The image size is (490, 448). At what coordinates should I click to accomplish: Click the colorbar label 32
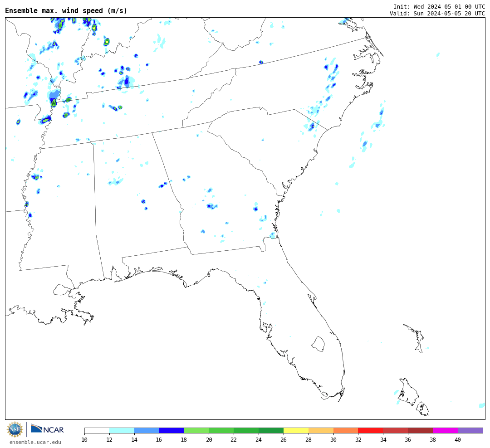358,440
